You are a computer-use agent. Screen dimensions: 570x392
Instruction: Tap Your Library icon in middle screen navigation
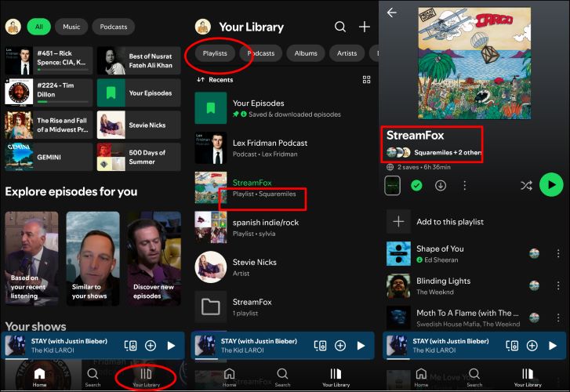point(336,377)
